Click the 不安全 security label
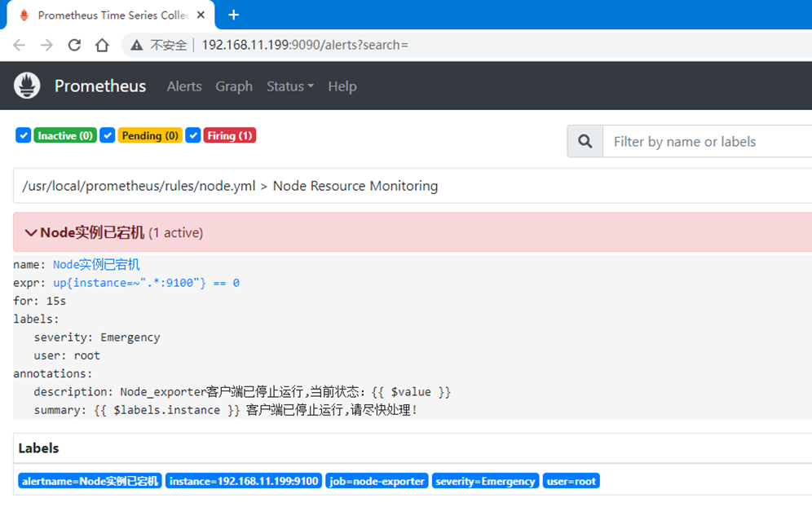This screenshot has width=812, height=529. pos(168,46)
